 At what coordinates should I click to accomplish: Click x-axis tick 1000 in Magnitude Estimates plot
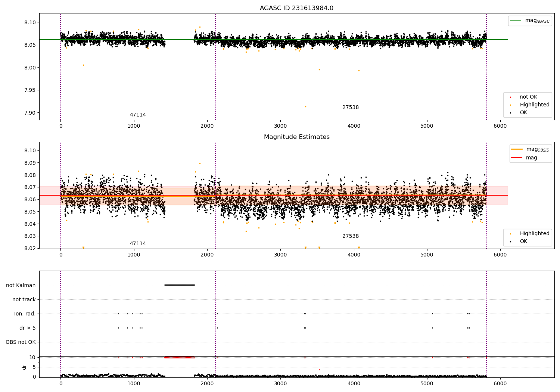[134, 255]
